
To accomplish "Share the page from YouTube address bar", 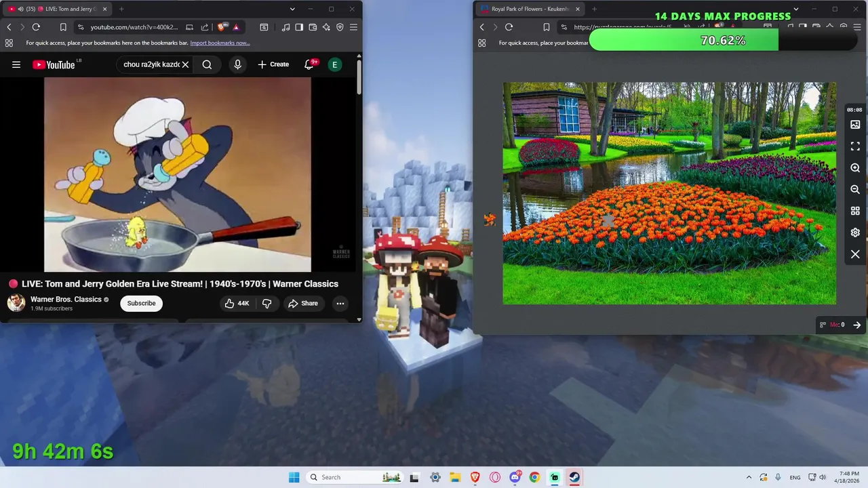I will point(205,27).
